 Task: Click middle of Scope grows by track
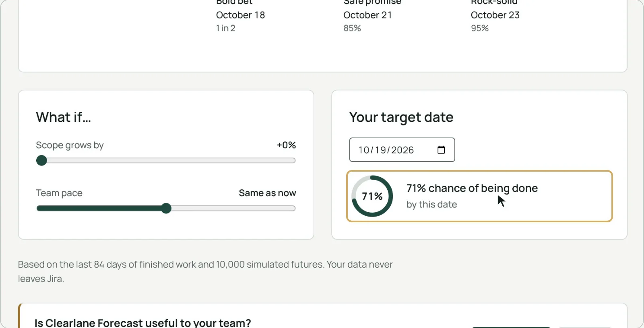[x=166, y=160]
